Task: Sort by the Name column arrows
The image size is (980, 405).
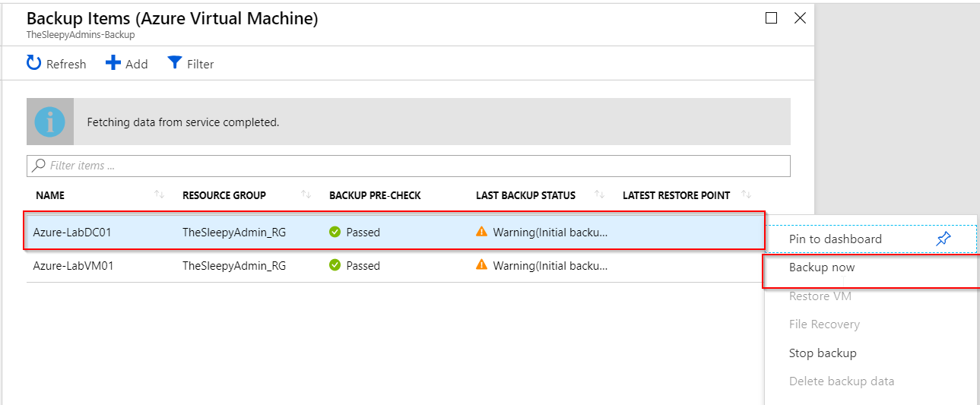Action: [159, 195]
